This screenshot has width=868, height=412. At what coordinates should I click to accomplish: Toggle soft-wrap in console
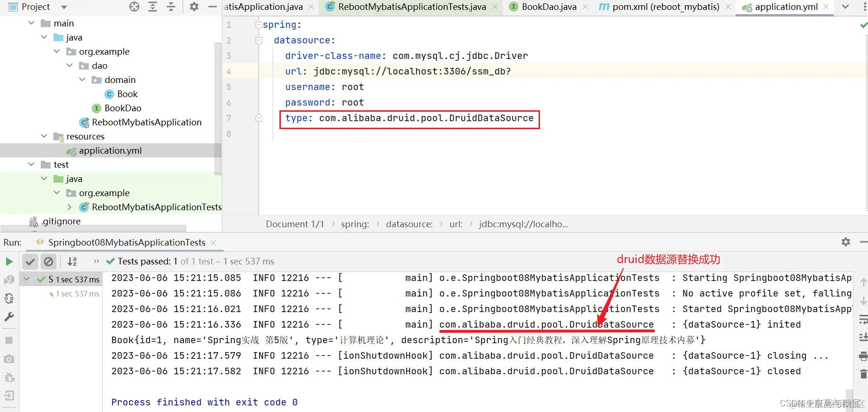[863, 320]
